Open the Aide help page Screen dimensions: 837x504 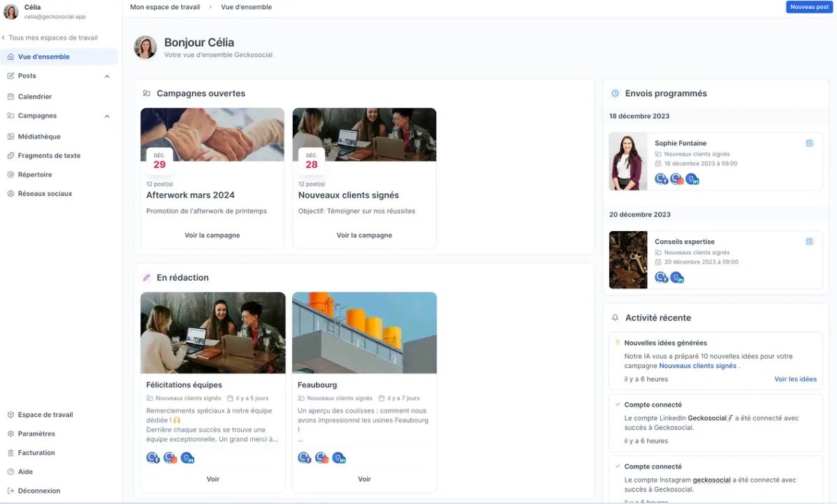(25, 471)
